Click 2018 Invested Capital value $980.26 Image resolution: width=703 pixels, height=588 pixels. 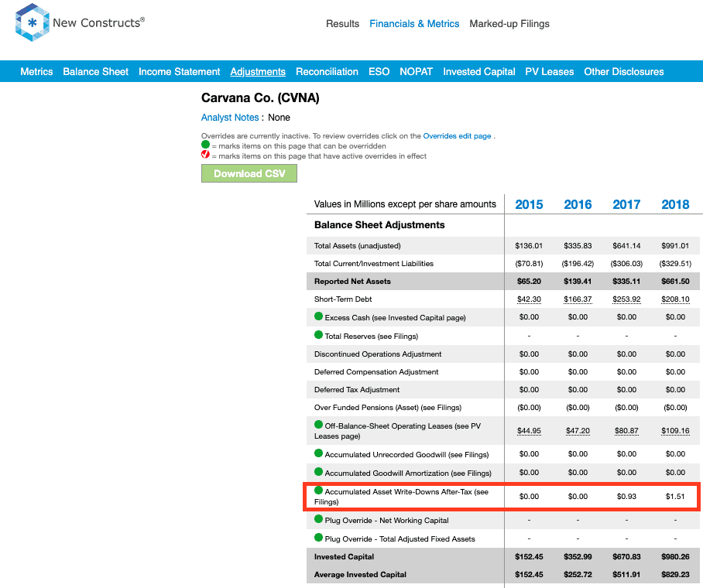(675, 556)
